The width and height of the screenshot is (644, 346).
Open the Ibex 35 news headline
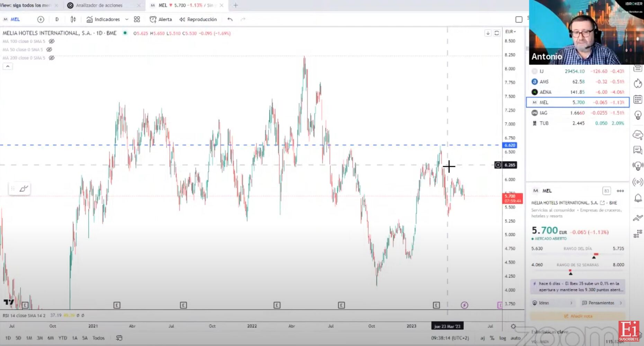tap(578, 286)
